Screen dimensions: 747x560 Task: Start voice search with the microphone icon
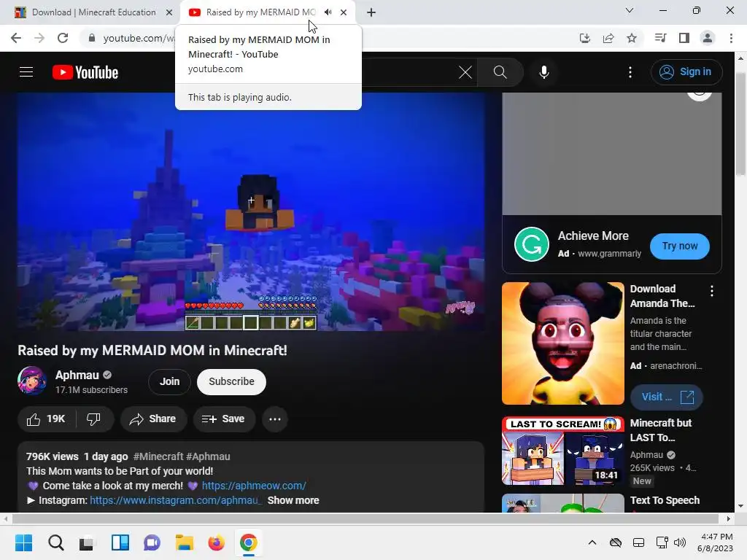tap(544, 72)
